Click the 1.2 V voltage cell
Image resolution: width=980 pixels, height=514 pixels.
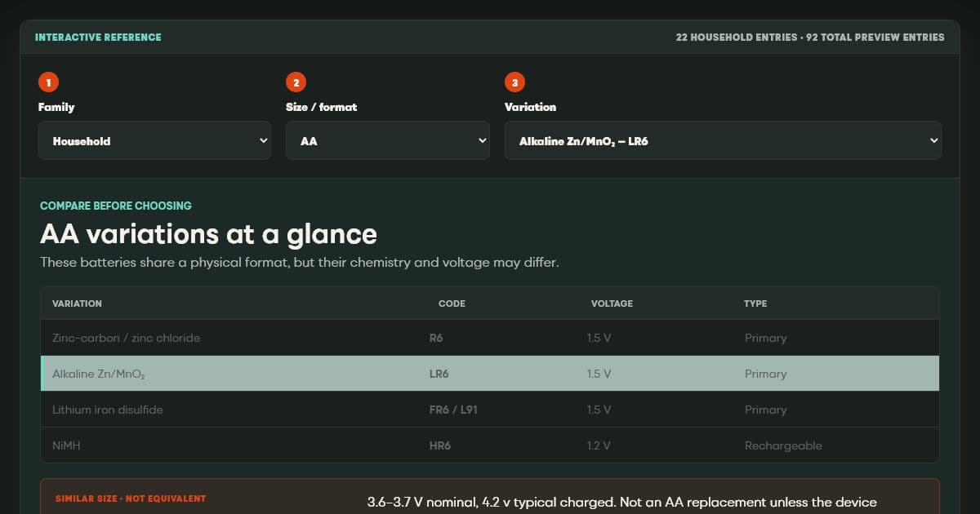click(599, 445)
